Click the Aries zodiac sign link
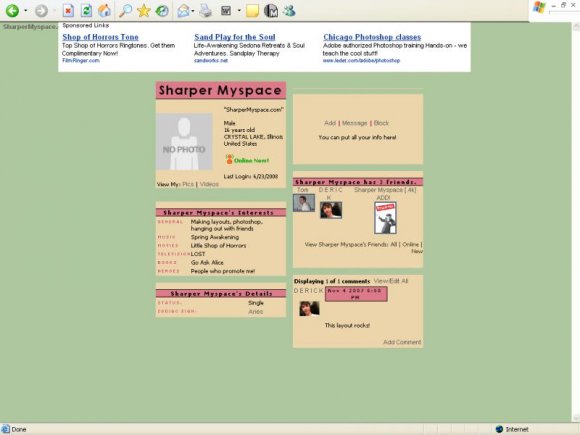This screenshot has height=435, width=580. 256,312
